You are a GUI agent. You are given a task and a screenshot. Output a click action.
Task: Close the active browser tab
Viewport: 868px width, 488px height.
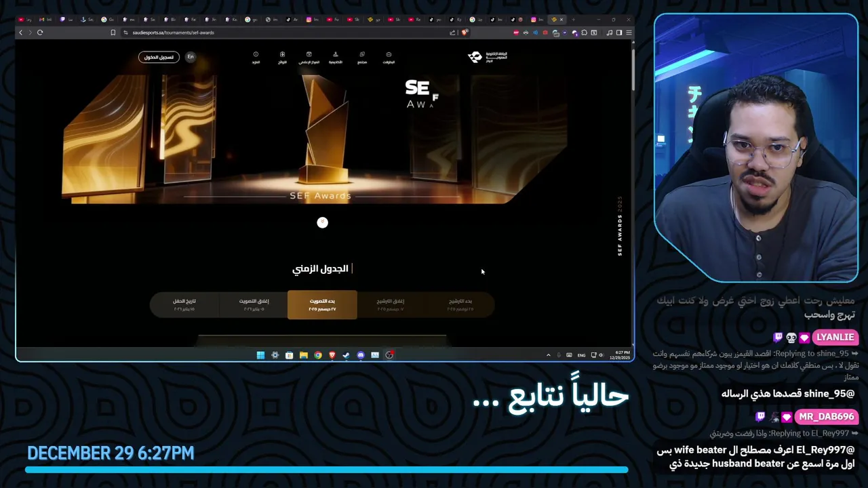click(561, 20)
